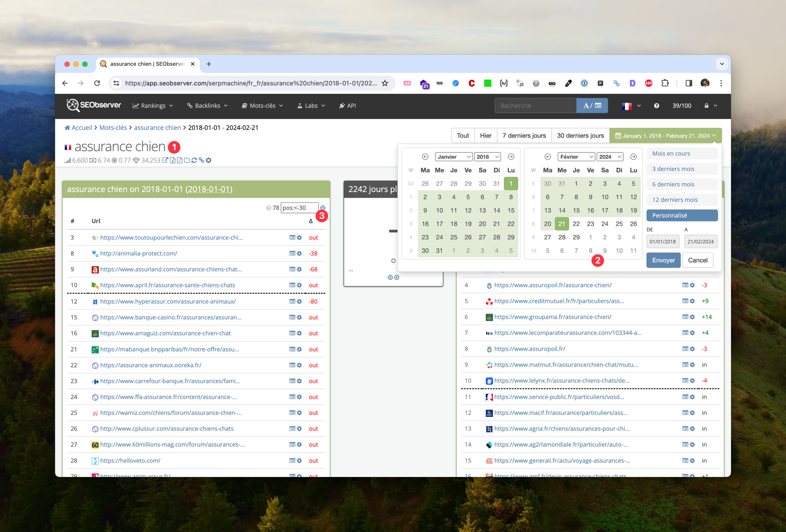Go to previous month in Janvier calendar
Image resolution: width=786 pixels, height=532 pixels.
(425, 157)
